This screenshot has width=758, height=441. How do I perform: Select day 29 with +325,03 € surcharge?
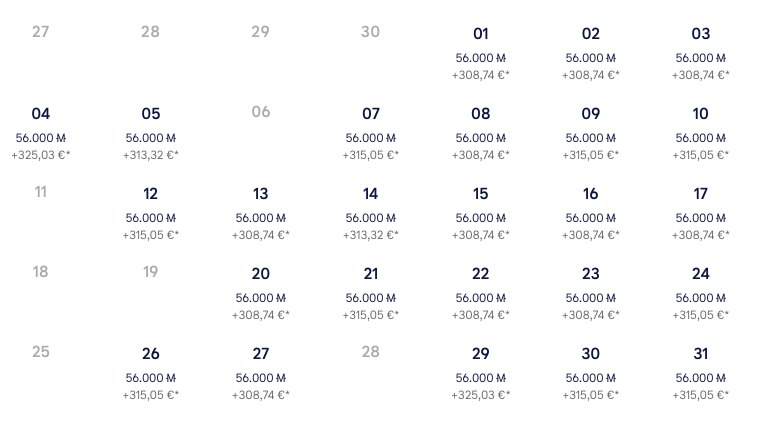(x=481, y=373)
